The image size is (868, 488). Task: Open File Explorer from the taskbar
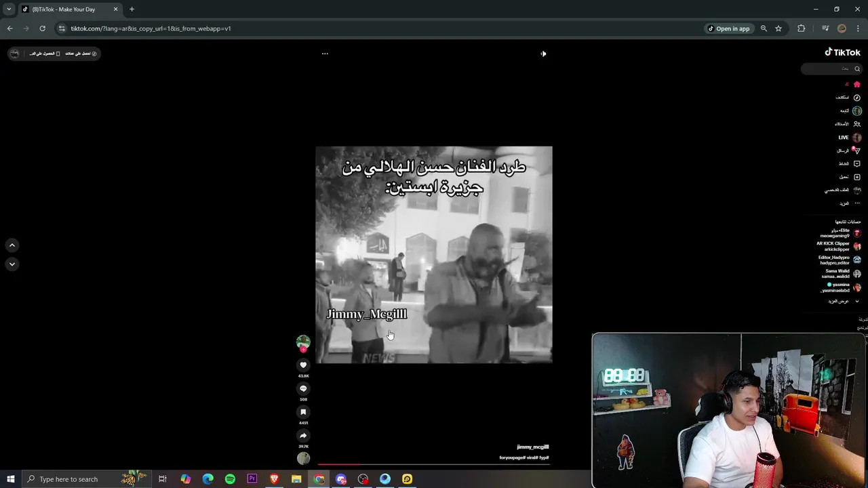point(296,479)
